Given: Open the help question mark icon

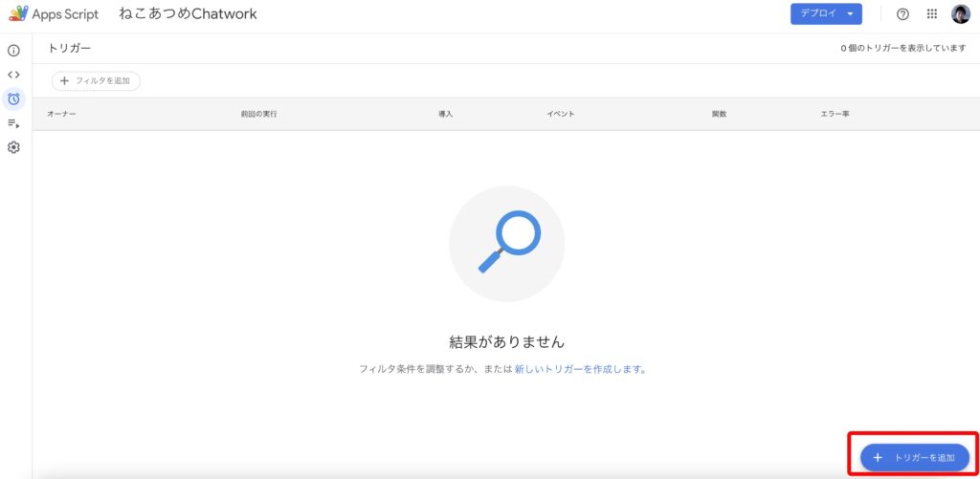Looking at the screenshot, I should point(902,14).
